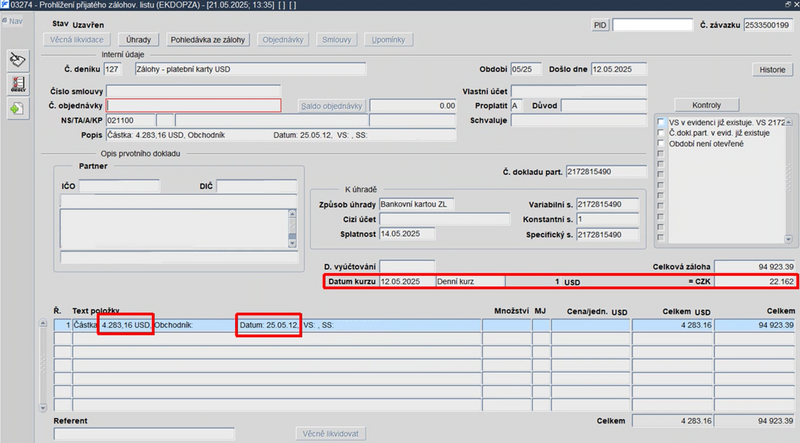
Task: Click the Saldo objednávky button
Action: click(332, 106)
